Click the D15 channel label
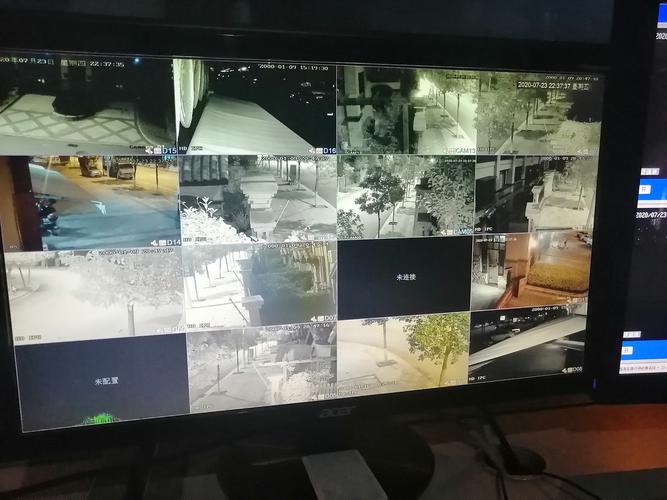667x500 pixels. coord(169,151)
